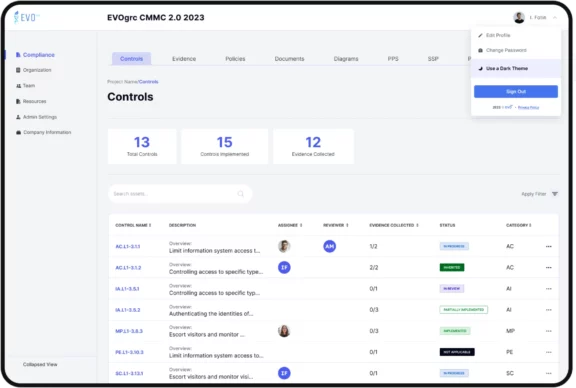Toggle Collapsed View in sidebar

click(40, 364)
